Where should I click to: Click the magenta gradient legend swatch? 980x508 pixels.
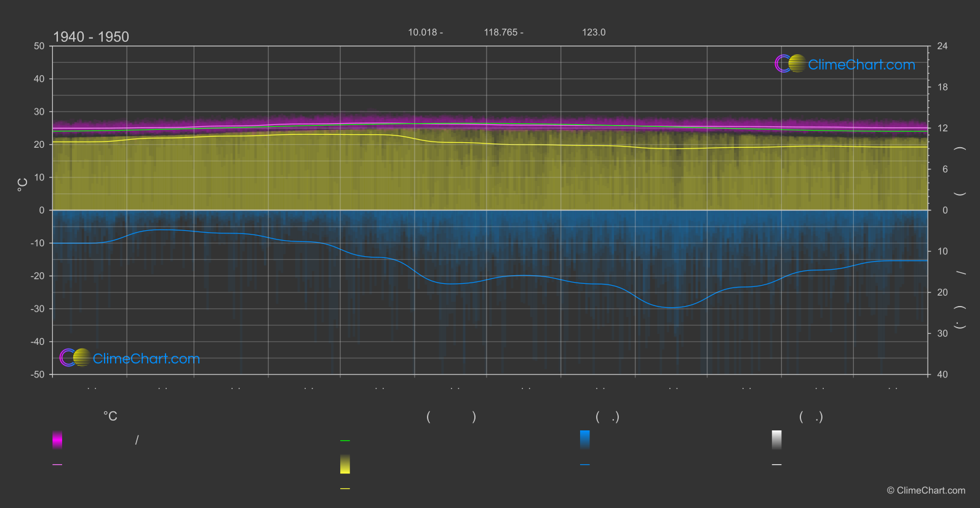[x=57, y=440]
